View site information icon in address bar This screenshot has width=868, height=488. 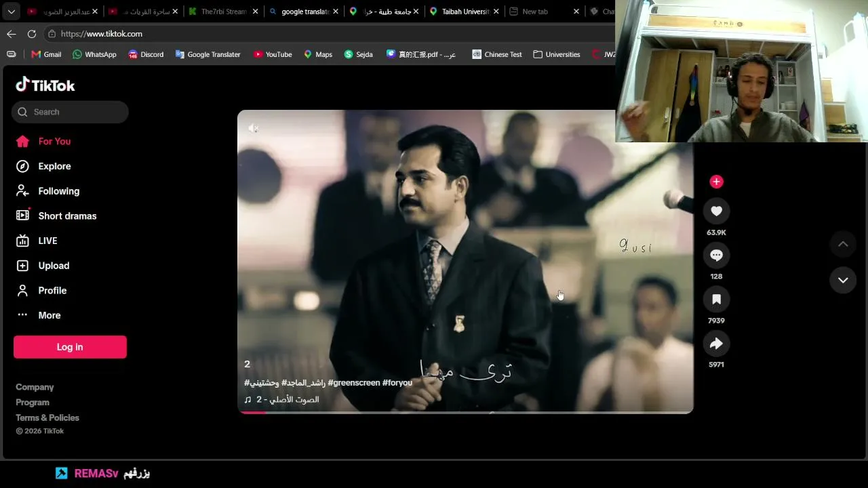click(x=52, y=34)
